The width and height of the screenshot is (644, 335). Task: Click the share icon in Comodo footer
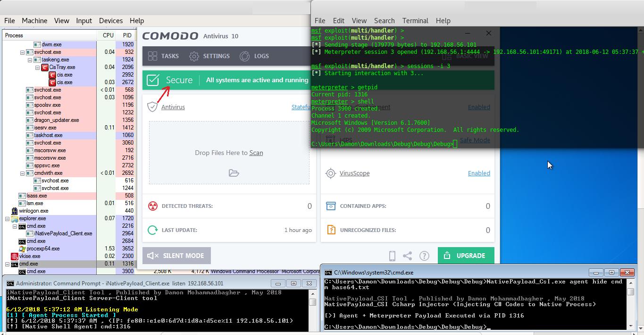tap(408, 256)
